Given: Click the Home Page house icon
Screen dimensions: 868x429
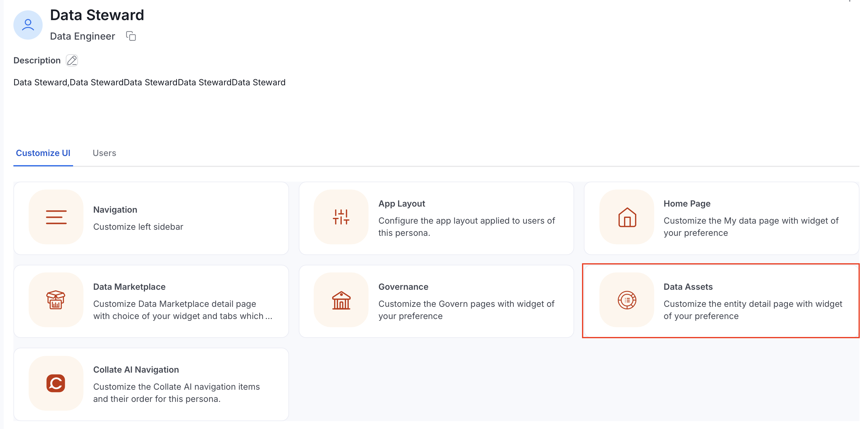Looking at the screenshot, I should click(627, 217).
